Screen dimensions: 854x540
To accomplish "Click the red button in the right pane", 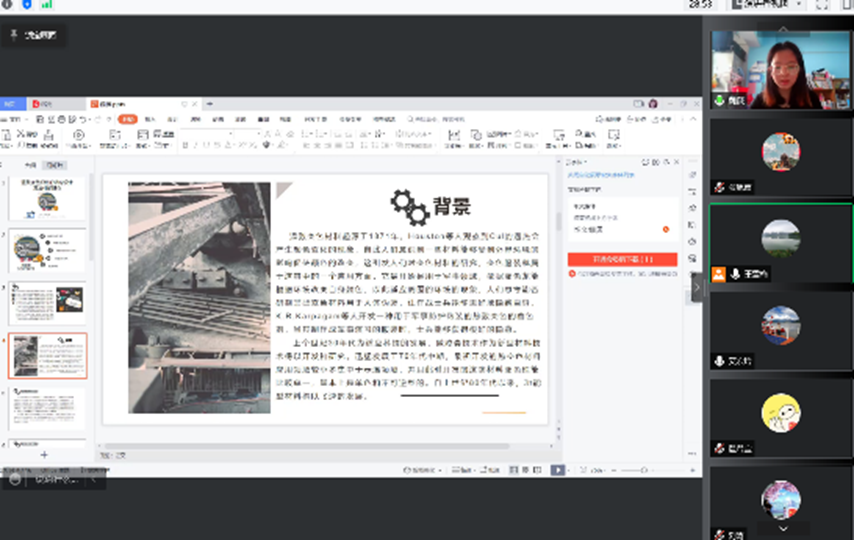I will [622, 259].
